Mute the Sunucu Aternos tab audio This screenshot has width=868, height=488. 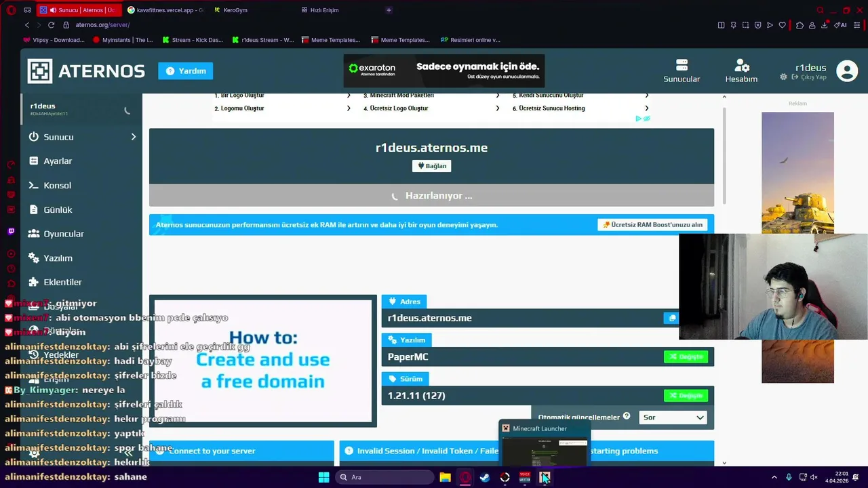(x=53, y=10)
